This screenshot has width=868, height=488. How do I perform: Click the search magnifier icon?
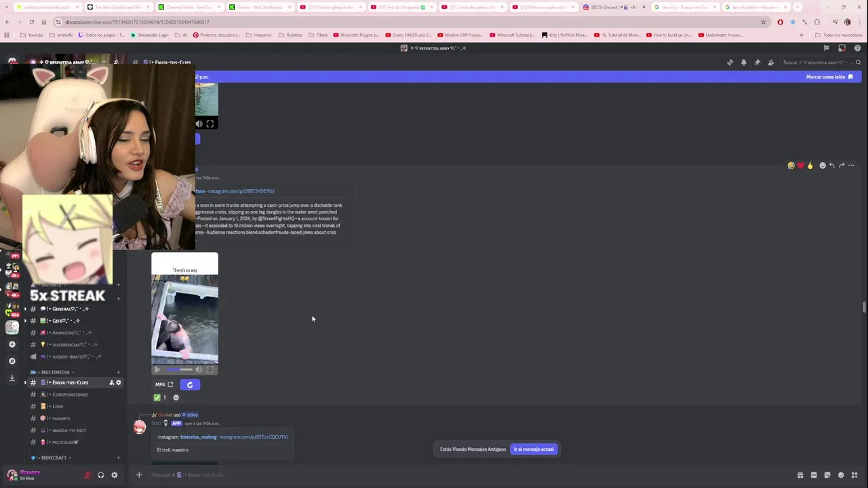[858, 62]
